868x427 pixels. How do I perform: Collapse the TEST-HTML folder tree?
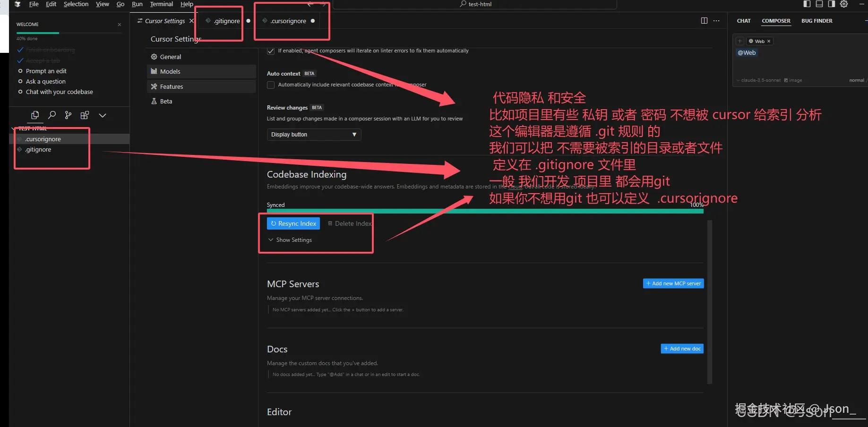[13, 128]
